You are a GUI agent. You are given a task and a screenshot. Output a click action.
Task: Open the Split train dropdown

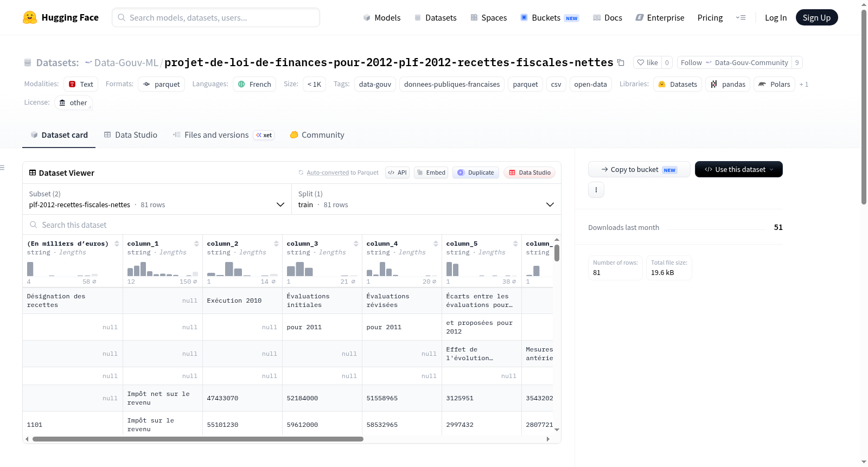pos(426,199)
